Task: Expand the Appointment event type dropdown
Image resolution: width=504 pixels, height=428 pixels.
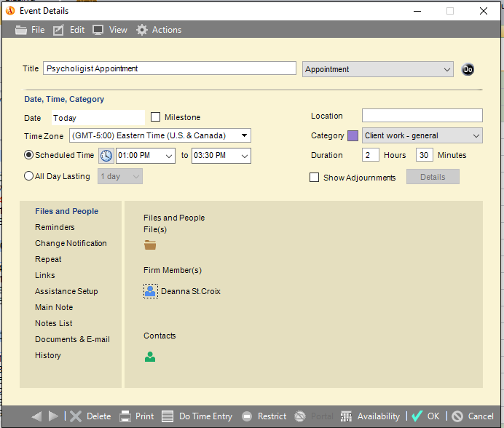Action: pyautogui.click(x=378, y=69)
